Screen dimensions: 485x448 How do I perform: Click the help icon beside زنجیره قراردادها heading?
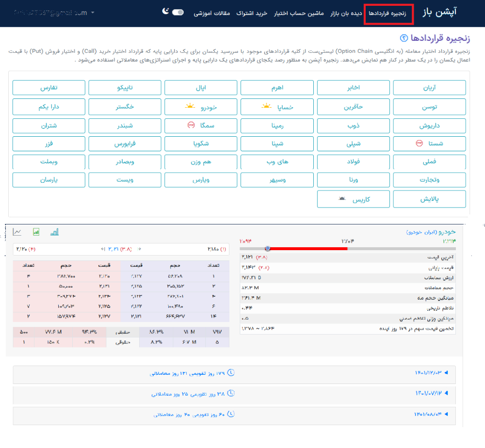point(404,38)
